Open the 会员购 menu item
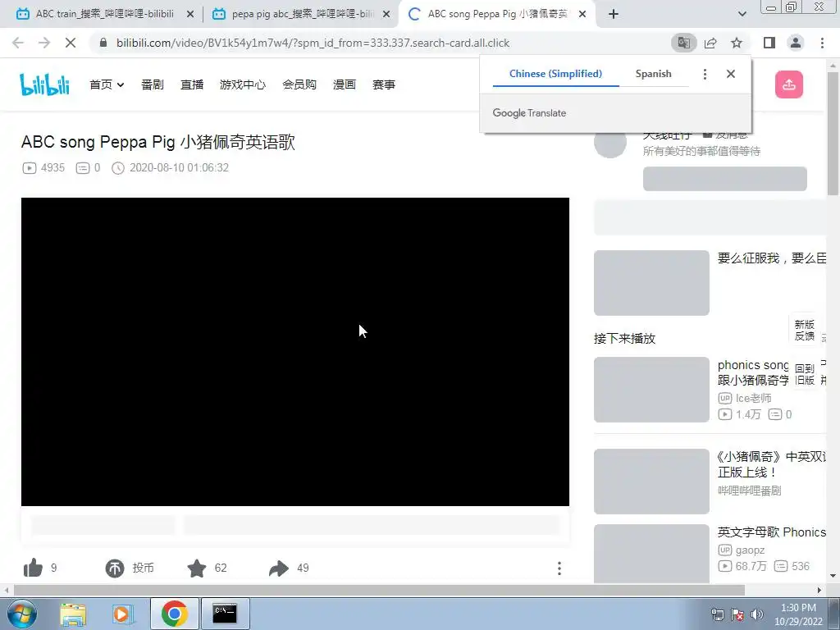Image resolution: width=840 pixels, height=630 pixels. 299,84
